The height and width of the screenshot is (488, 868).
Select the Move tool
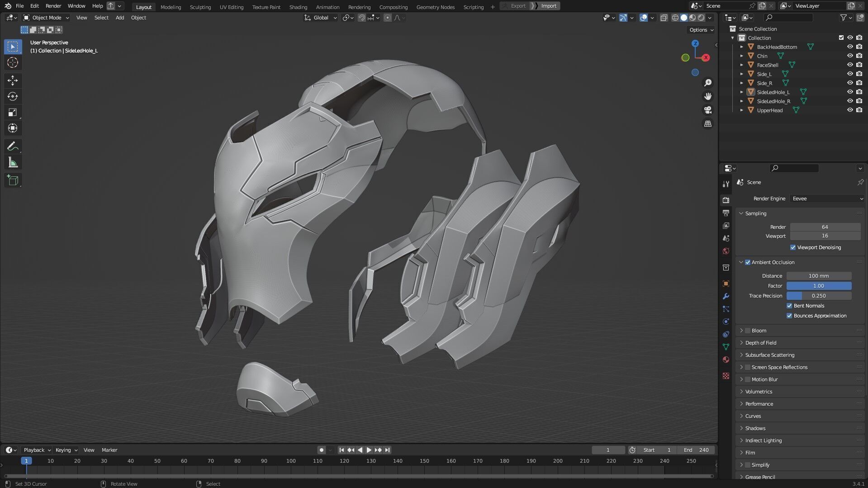tap(13, 81)
